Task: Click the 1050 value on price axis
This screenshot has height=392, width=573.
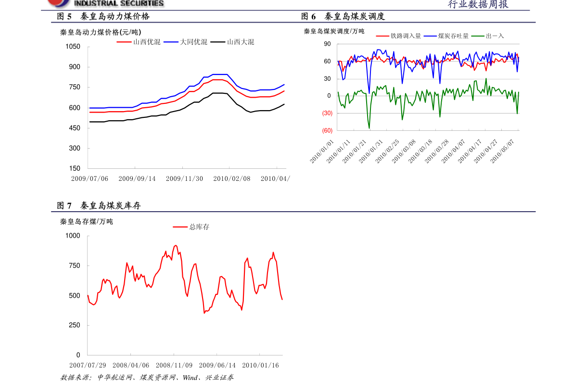Action: click(x=73, y=46)
